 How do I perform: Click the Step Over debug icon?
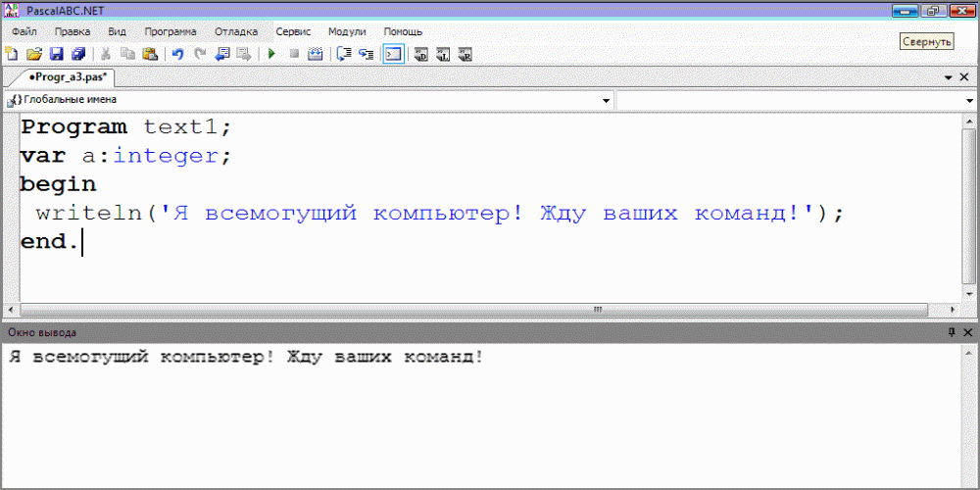[x=366, y=54]
